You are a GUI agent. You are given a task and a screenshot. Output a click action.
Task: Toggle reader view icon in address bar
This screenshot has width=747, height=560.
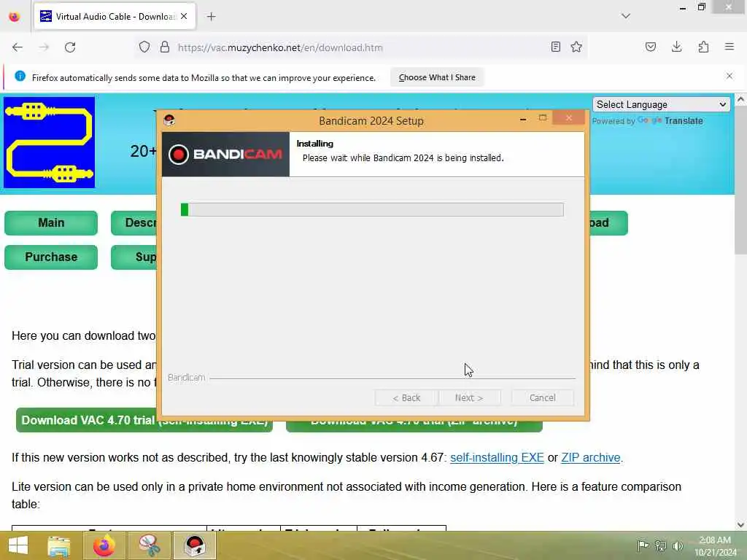coord(555,47)
